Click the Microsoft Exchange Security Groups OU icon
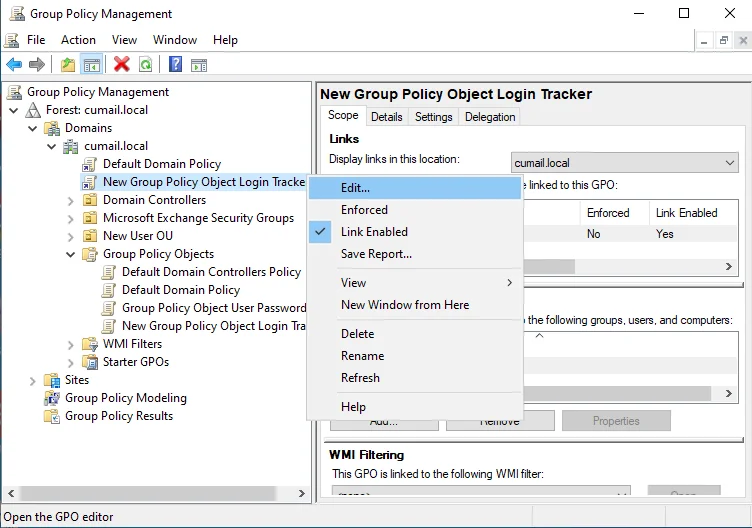752x528 pixels. click(90, 218)
